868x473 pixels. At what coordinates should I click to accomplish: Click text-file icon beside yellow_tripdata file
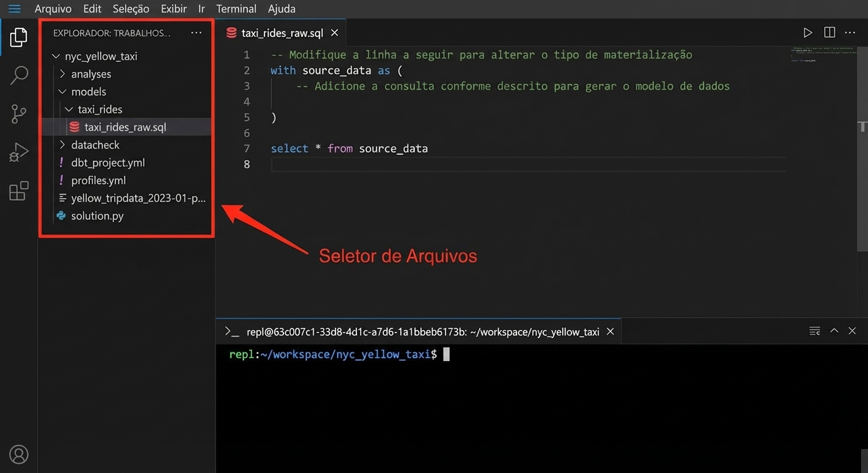pos(62,198)
